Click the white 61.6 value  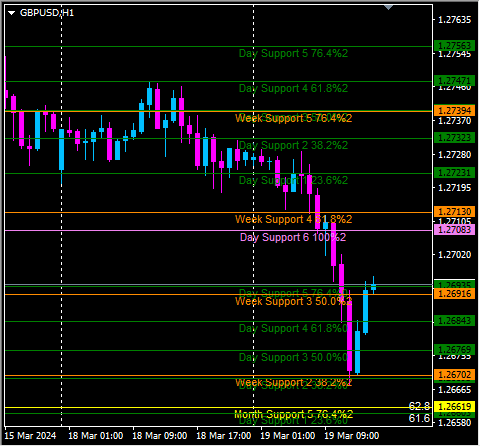pyautogui.click(x=419, y=418)
